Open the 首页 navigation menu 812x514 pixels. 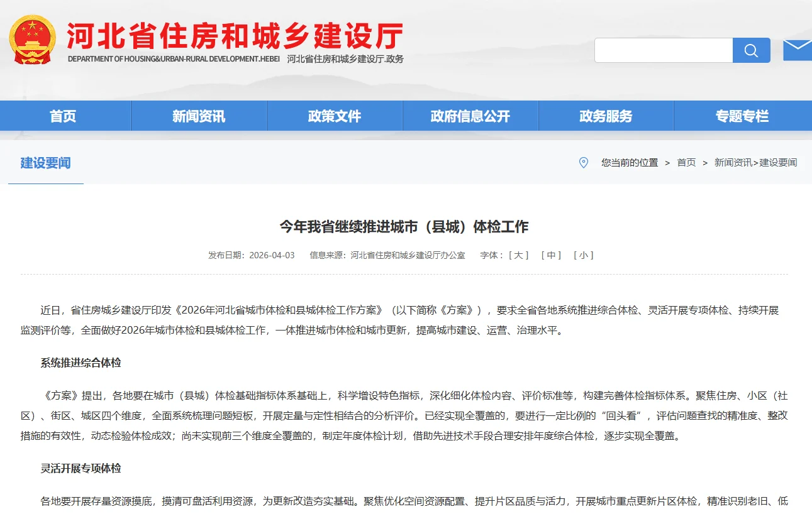click(x=63, y=116)
